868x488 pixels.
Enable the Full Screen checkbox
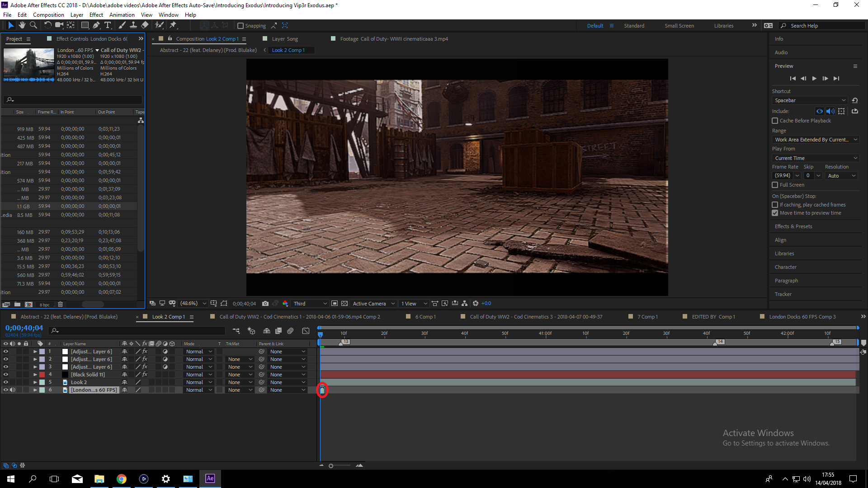click(x=775, y=185)
